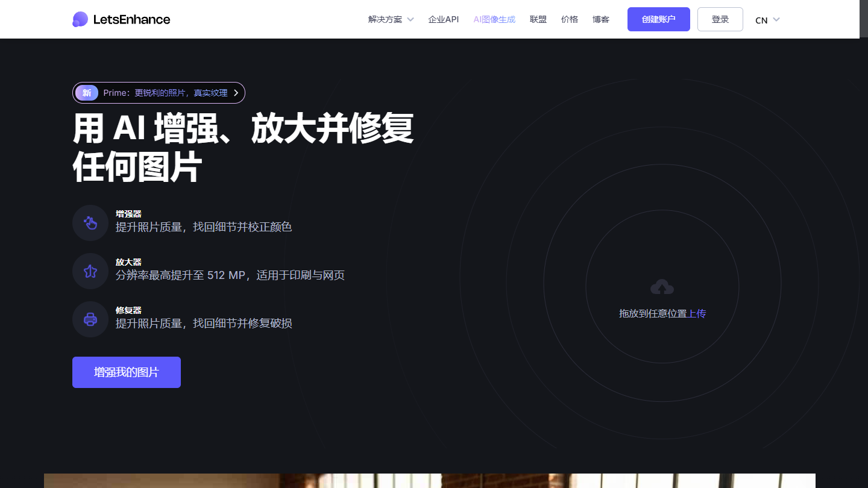
Task: Open the Prime: 更锐利的照片 banner text
Action: tap(166, 93)
